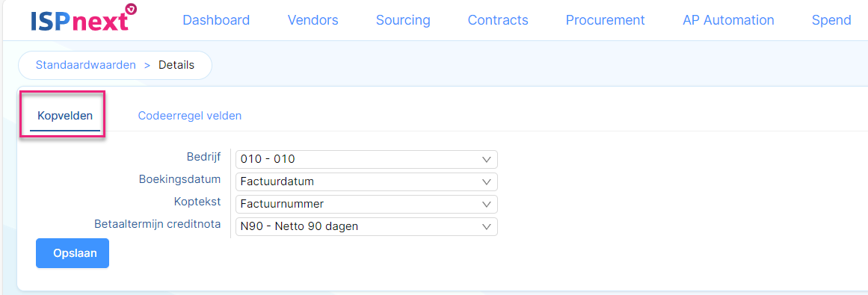The image size is (868, 295).
Task: Click the chevron beside N90 - Netto 90 dagen
Action: (x=487, y=226)
